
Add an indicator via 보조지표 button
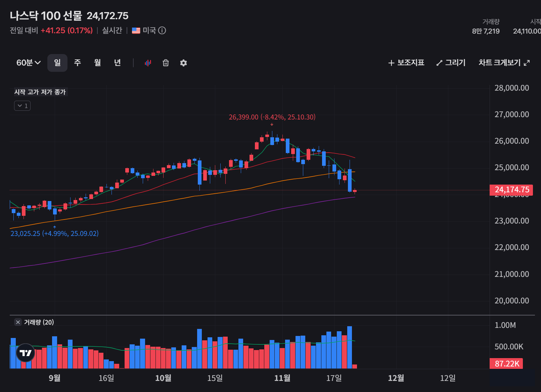click(x=406, y=63)
